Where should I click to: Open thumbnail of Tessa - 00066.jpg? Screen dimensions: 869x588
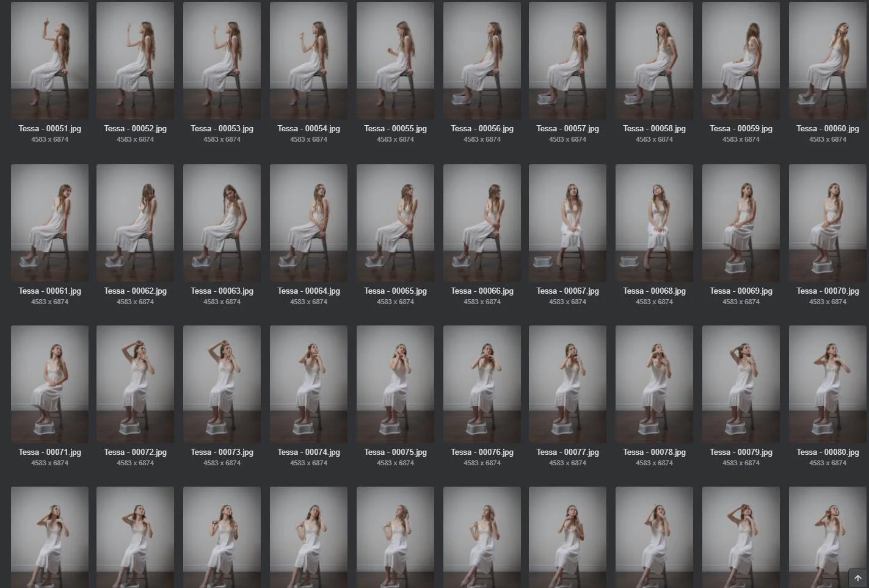482,223
